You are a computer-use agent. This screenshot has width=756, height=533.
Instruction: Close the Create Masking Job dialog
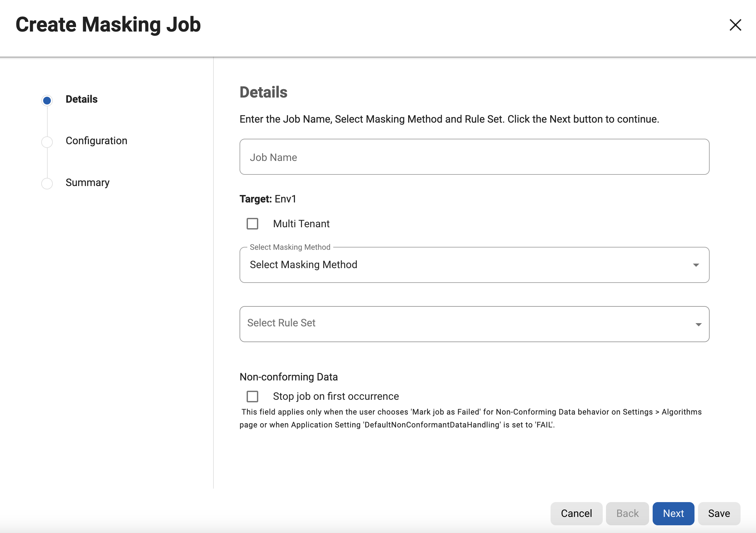click(735, 25)
